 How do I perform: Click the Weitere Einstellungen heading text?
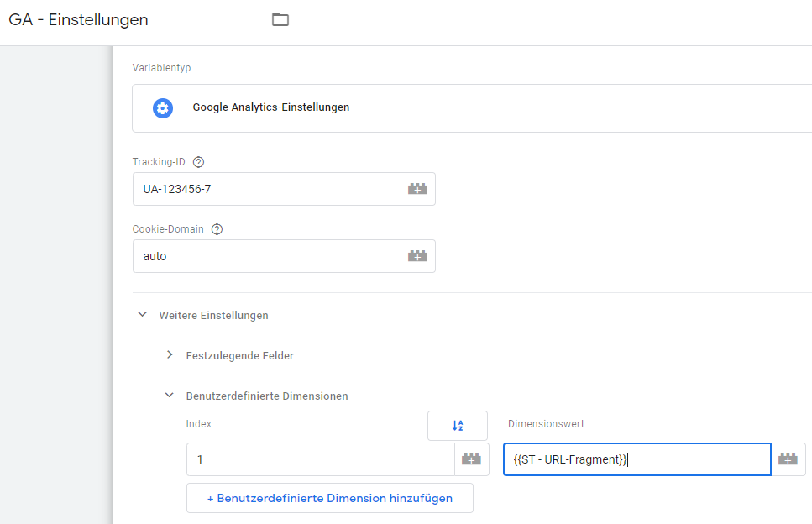pyautogui.click(x=214, y=316)
